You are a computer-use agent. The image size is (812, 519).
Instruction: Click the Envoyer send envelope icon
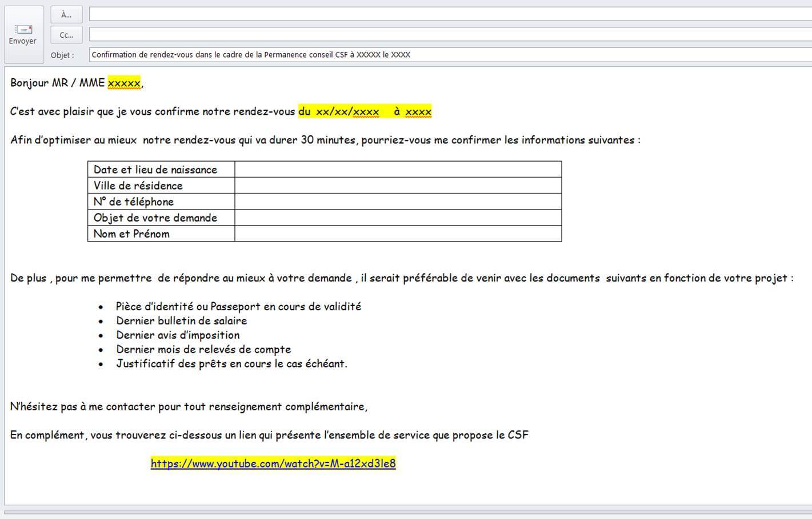23,29
